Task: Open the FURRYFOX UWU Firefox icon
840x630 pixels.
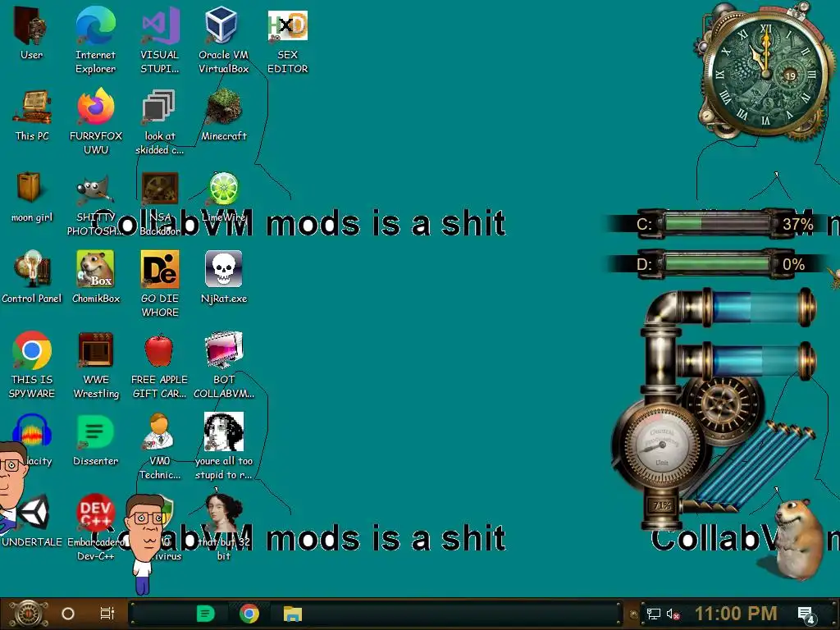Action: tap(95, 121)
